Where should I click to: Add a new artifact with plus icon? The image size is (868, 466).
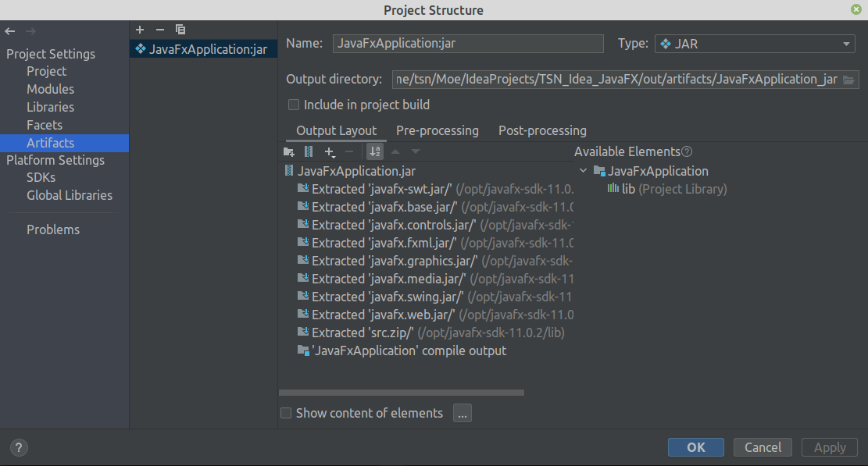coord(140,30)
